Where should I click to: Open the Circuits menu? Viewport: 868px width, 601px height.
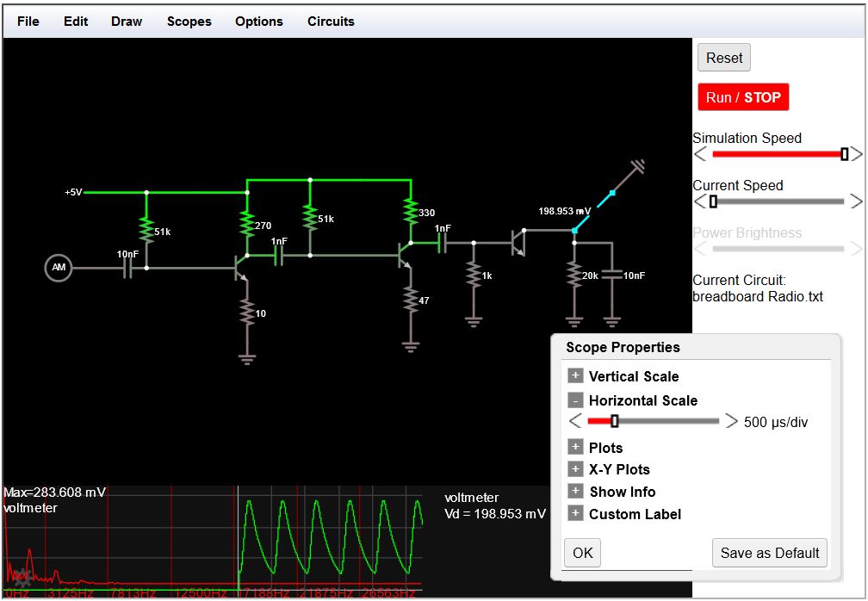point(331,22)
